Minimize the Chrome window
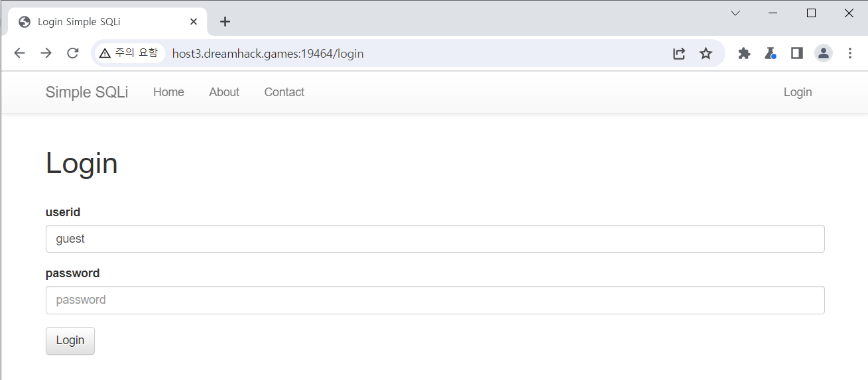Screen dimensions: 868x380 pyautogui.click(x=773, y=13)
